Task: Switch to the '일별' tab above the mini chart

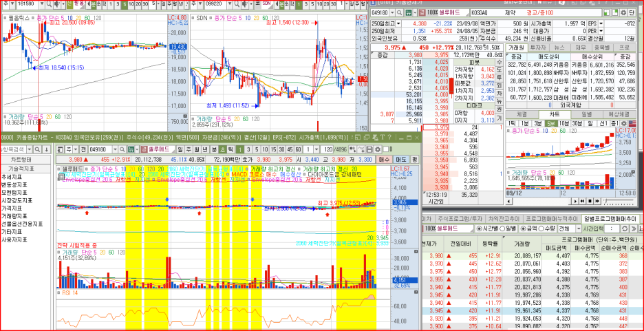Action: point(586,114)
